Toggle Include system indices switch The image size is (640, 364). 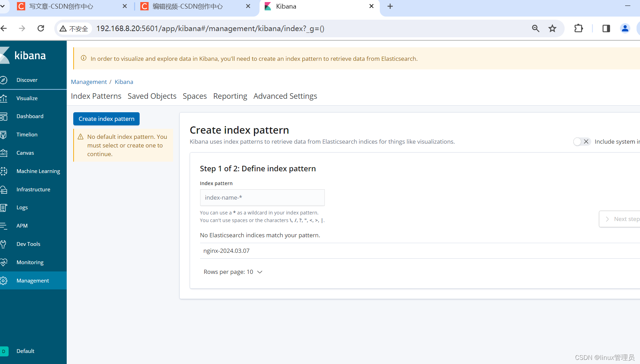(x=582, y=142)
